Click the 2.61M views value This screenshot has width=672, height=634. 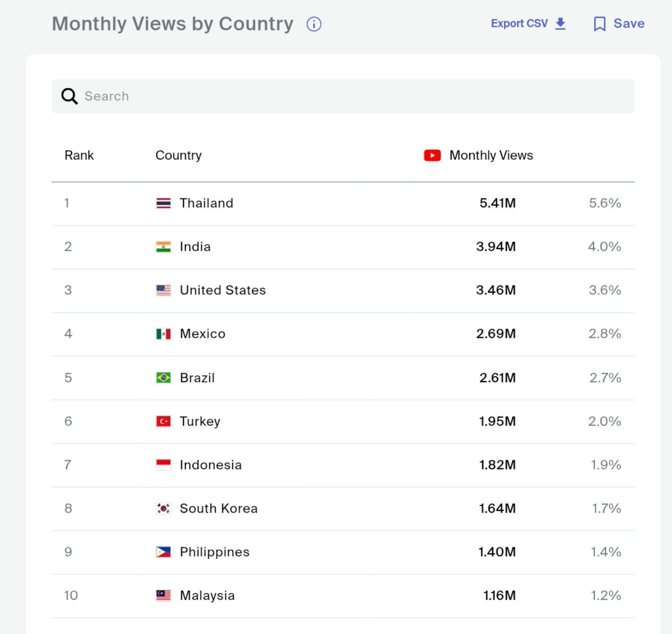[x=497, y=378]
